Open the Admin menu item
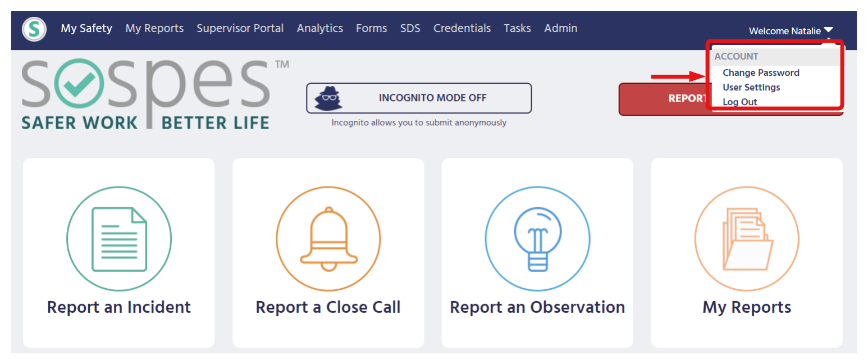The height and width of the screenshot is (364, 868). [561, 28]
